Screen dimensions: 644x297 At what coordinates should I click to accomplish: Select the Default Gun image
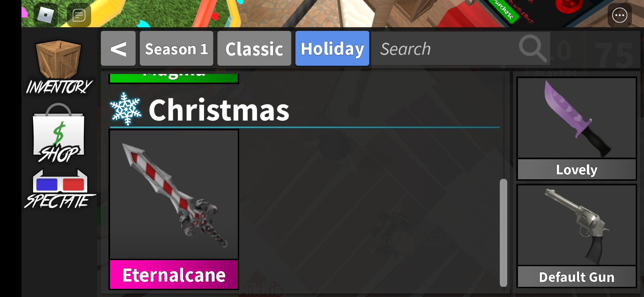pos(577,225)
